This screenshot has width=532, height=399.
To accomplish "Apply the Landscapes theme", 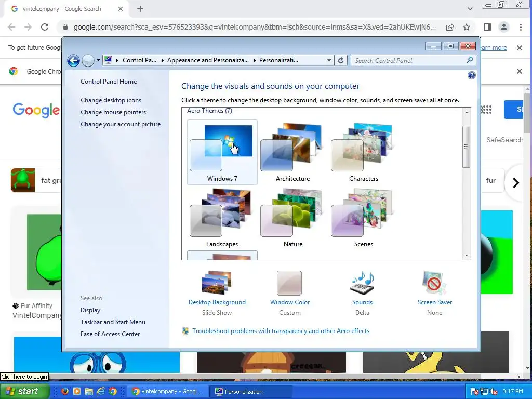I will tap(222, 218).
